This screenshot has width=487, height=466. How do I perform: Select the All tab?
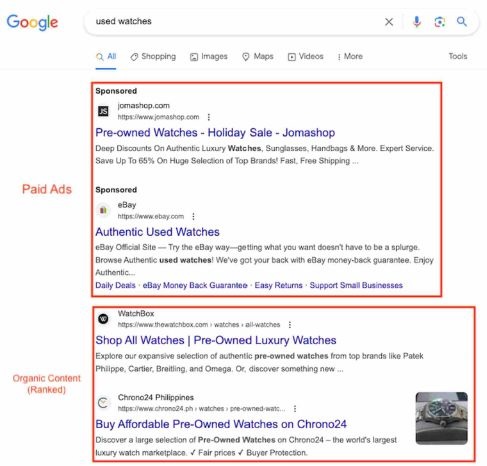click(106, 57)
